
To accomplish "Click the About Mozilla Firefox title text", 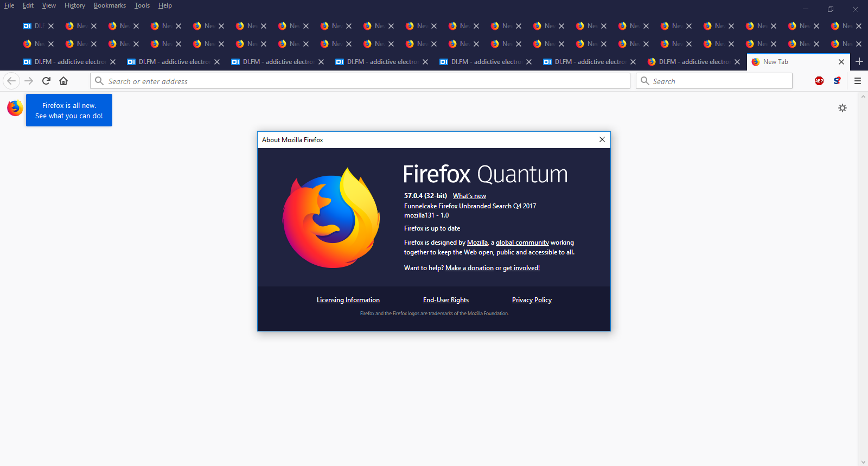I will 292,140.
